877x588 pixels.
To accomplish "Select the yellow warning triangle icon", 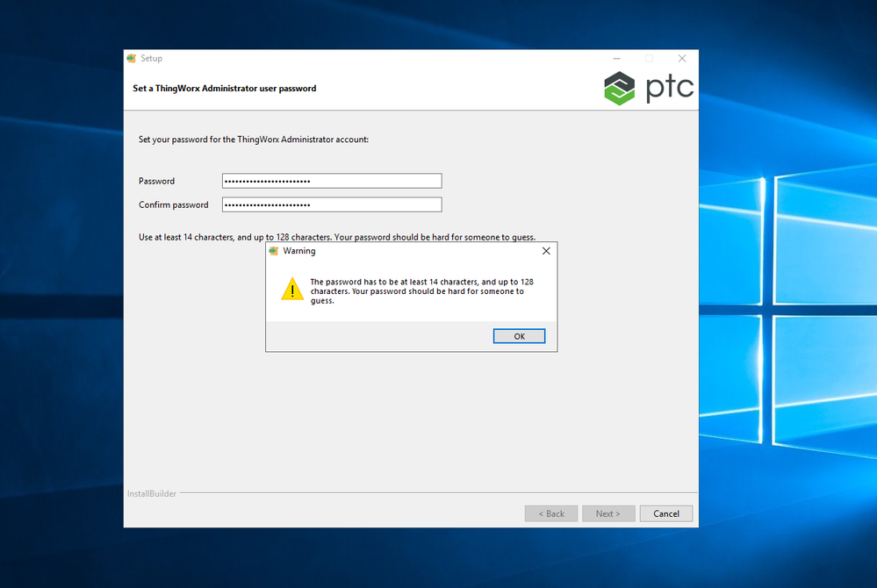I will (292, 288).
